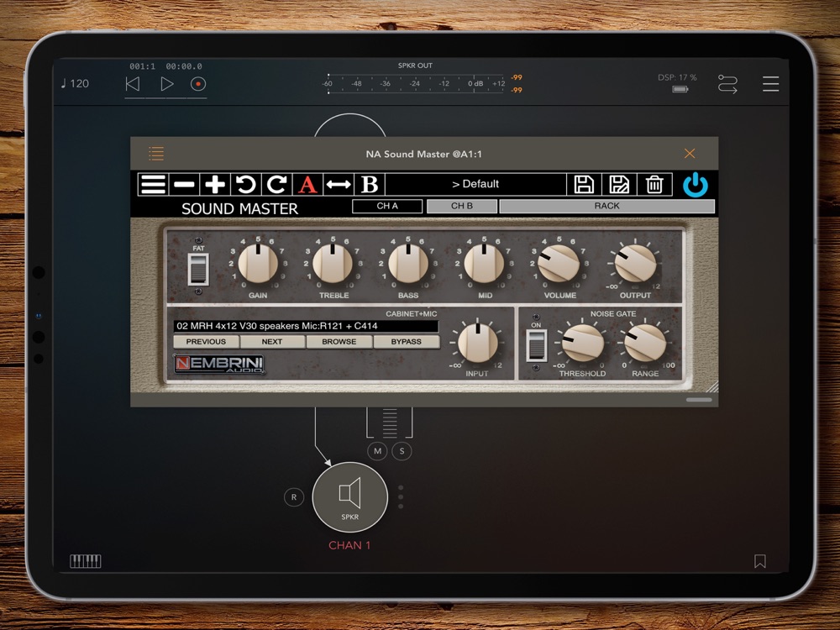The image size is (840, 630).
Task: Click the plus preset button
Action: tap(215, 184)
